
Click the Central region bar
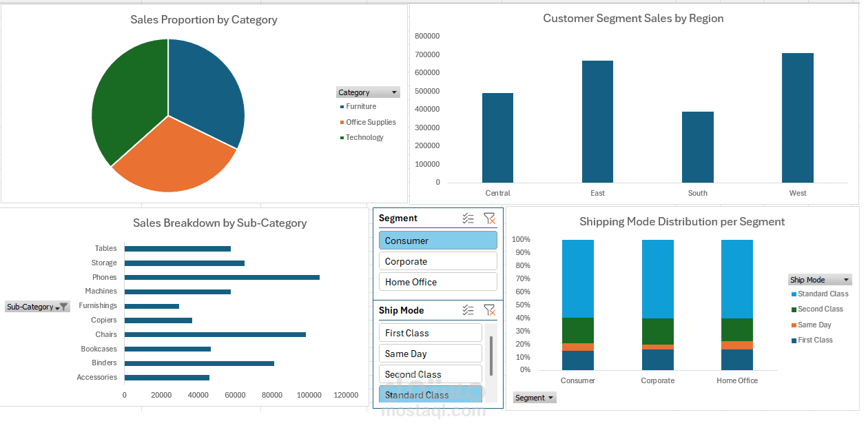pyautogui.click(x=497, y=138)
